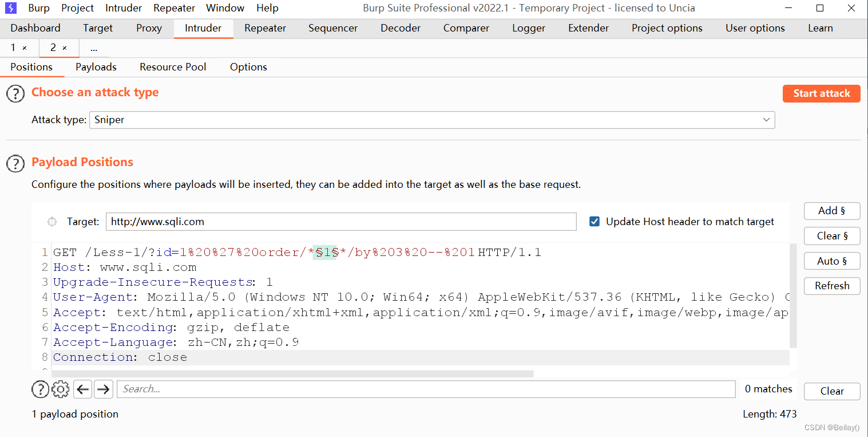Switch to the Options sub-tab
This screenshot has width=868, height=437.
248,67
